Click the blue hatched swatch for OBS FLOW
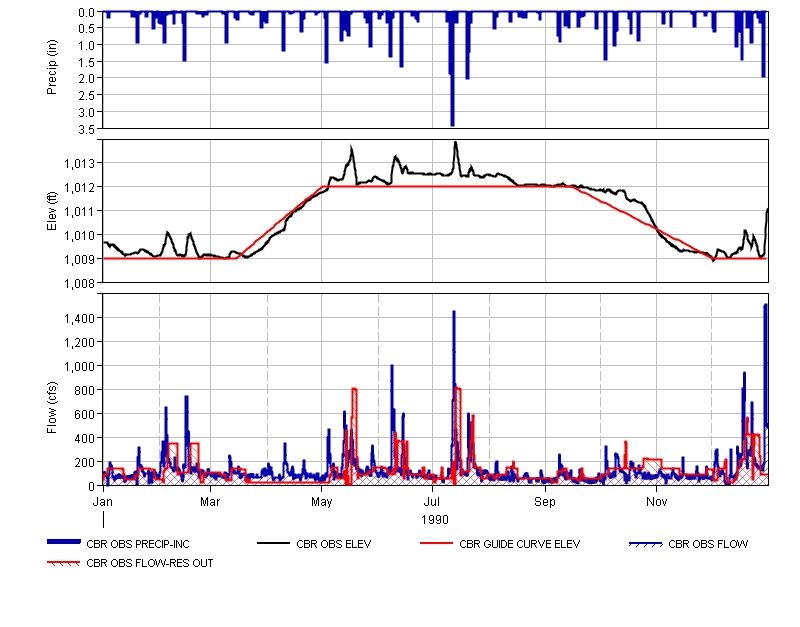Image resolution: width=800 pixels, height=627 pixels. tap(645, 544)
